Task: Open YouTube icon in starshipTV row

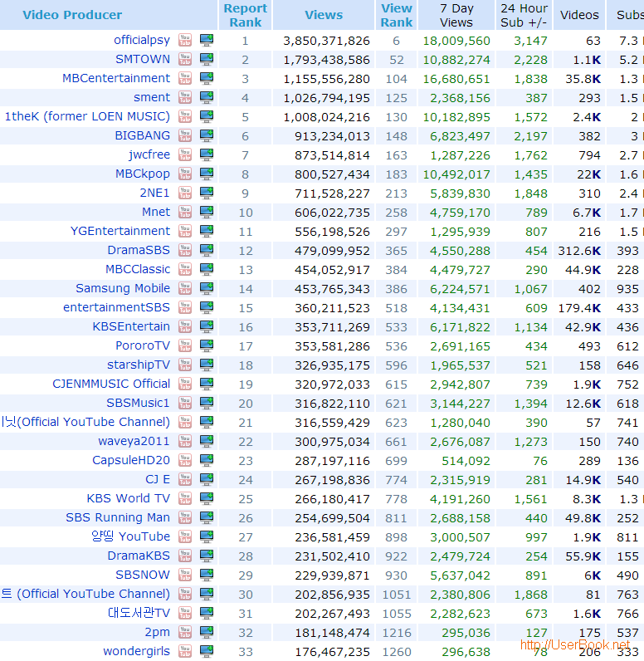Action: (x=185, y=365)
